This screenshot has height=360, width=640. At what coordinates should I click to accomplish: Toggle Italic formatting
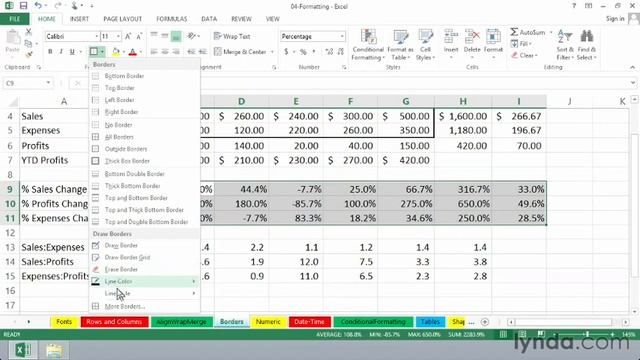click(61, 51)
